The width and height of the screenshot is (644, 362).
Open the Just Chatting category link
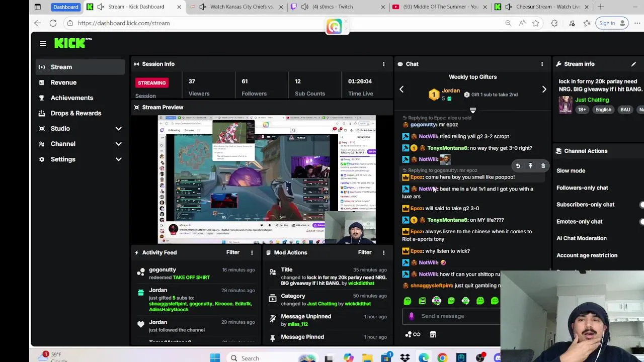(x=592, y=100)
